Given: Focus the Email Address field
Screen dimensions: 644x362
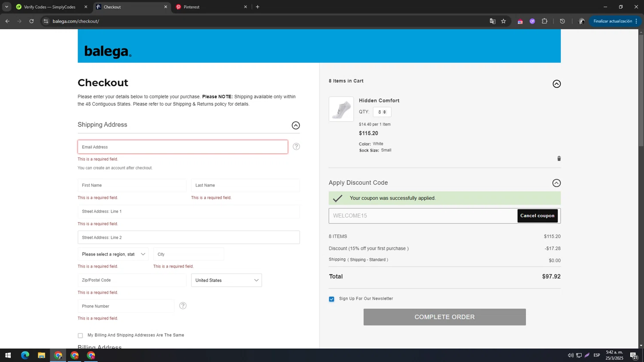Looking at the screenshot, I should (x=182, y=147).
